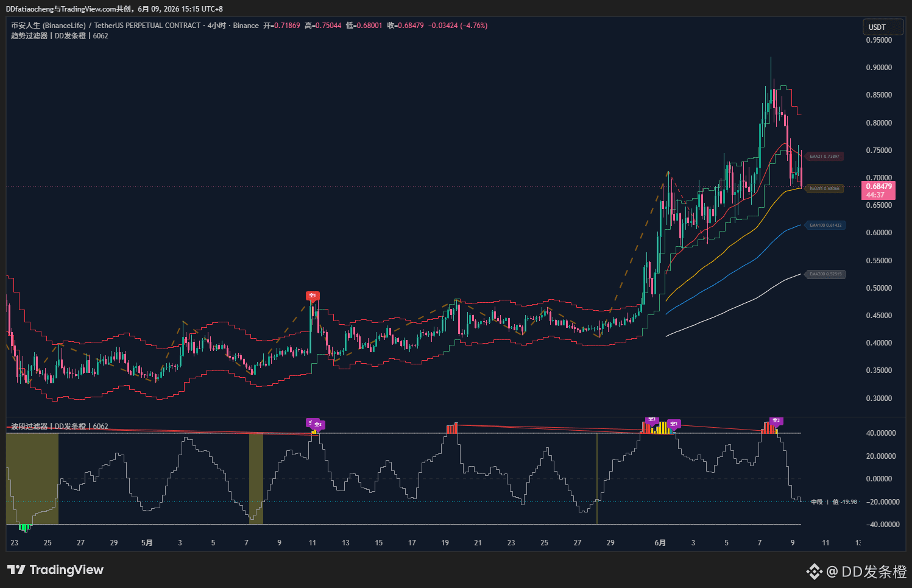
Task: Click 0.60000 on the price axis
Action: pyautogui.click(x=879, y=233)
